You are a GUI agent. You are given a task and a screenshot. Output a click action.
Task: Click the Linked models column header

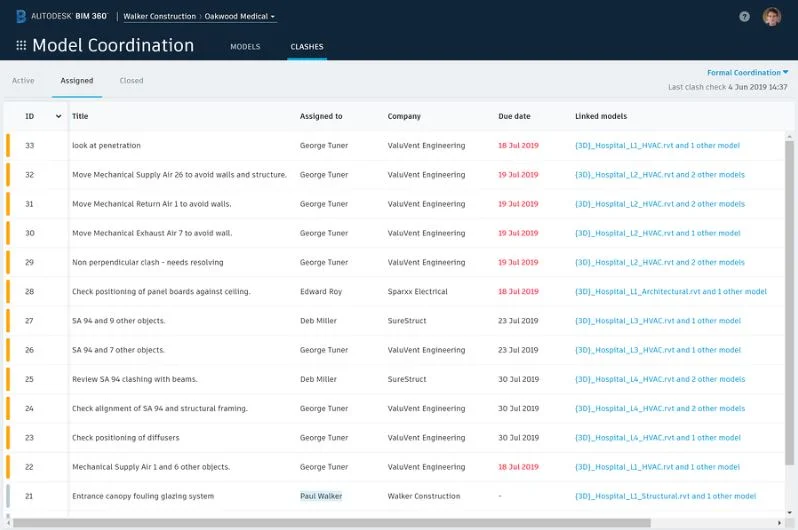click(601, 116)
